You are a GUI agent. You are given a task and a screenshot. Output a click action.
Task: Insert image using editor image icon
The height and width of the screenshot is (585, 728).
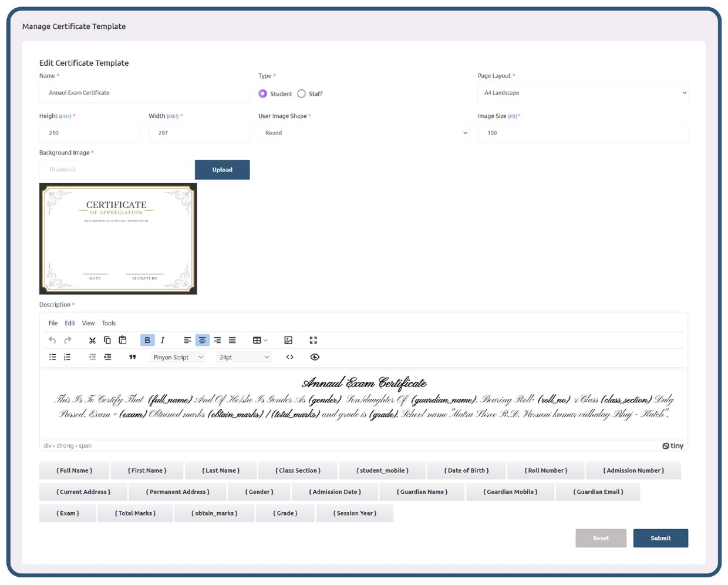pos(288,340)
